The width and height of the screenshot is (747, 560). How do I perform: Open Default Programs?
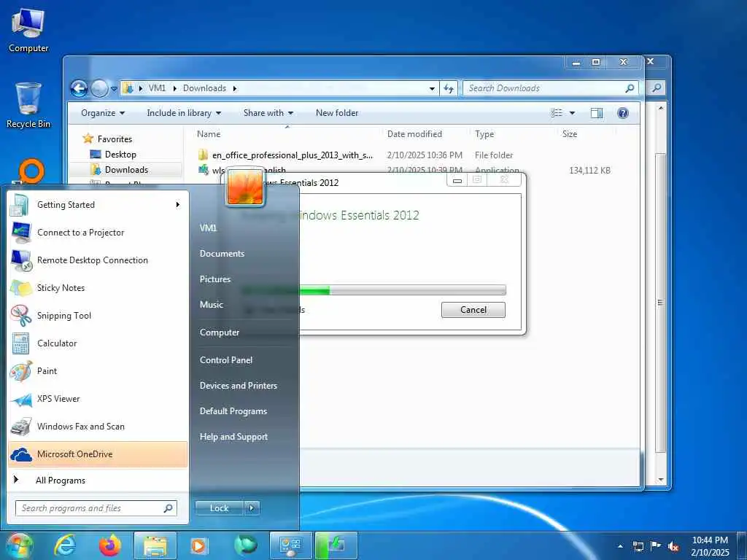tap(233, 411)
